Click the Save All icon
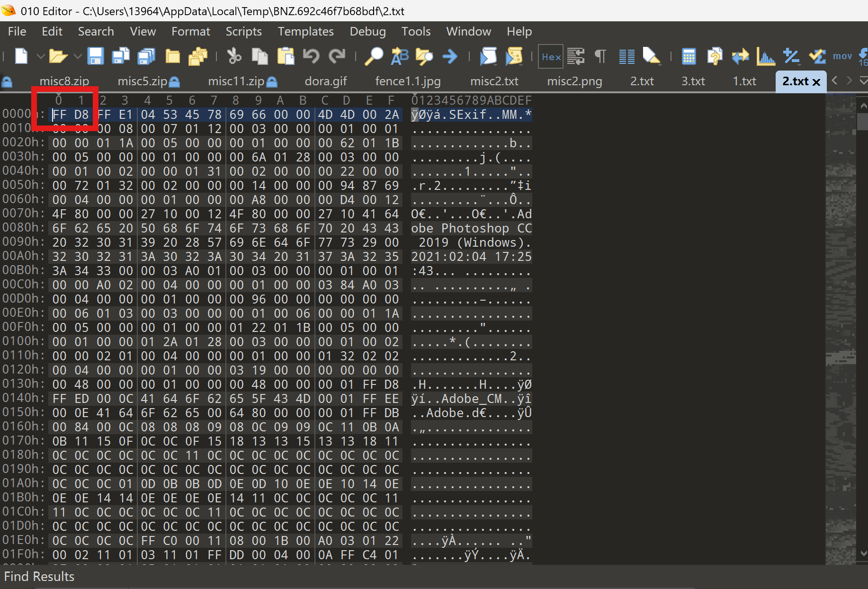 pos(147,56)
